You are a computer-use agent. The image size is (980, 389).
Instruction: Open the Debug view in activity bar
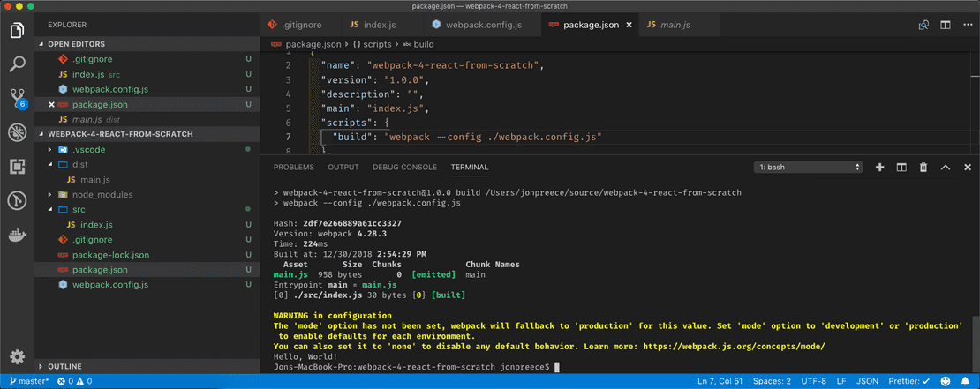pyautogui.click(x=17, y=132)
